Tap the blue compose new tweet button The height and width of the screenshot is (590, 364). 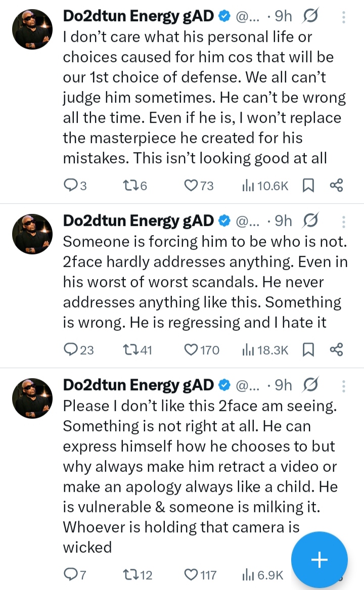click(x=320, y=560)
